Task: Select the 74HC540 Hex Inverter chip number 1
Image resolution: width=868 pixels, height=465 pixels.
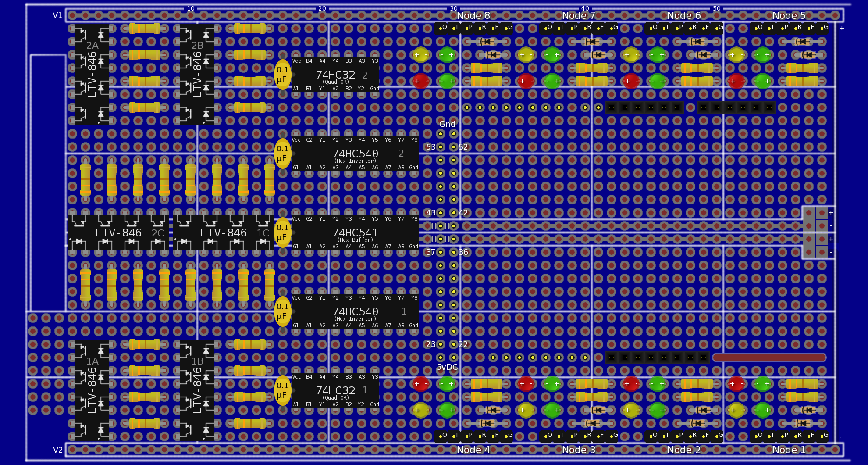Action: (355, 311)
